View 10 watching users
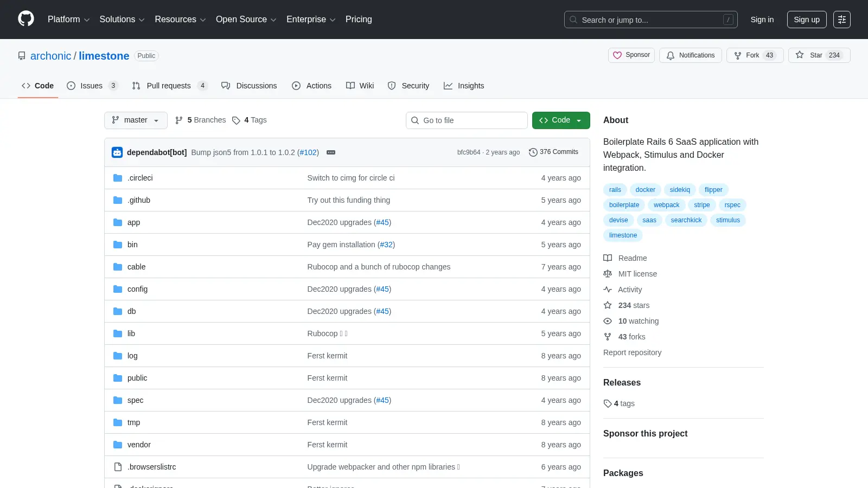 631,321
